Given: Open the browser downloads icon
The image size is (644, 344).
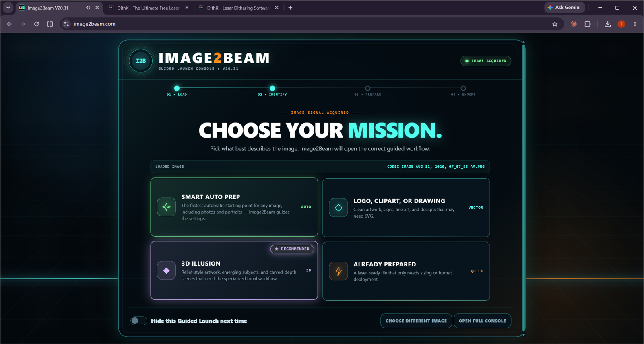Looking at the screenshot, I should coord(608,24).
